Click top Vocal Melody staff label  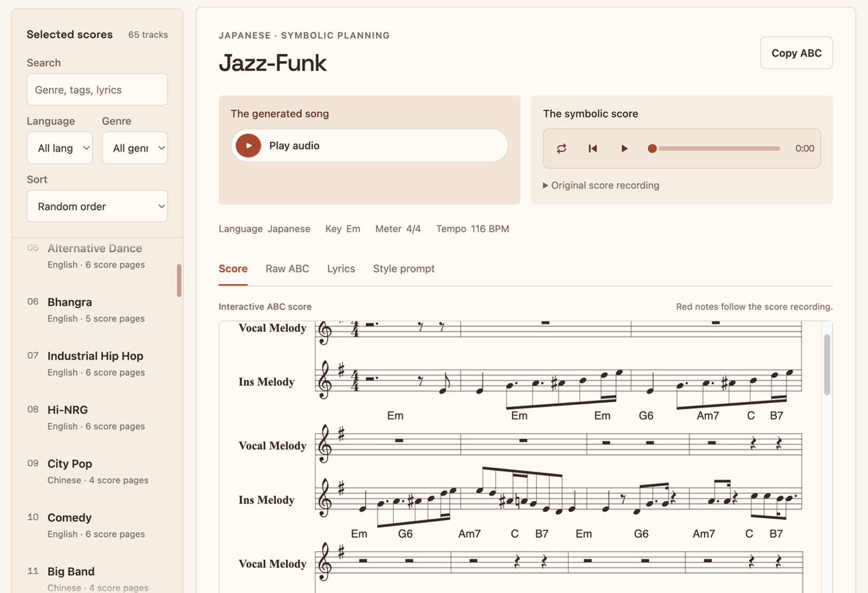click(x=272, y=328)
